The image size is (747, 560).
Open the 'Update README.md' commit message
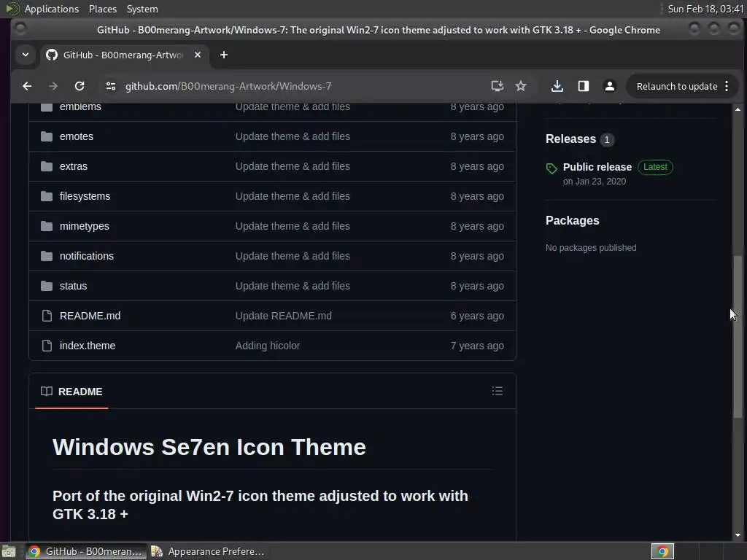pyautogui.click(x=284, y=316)
